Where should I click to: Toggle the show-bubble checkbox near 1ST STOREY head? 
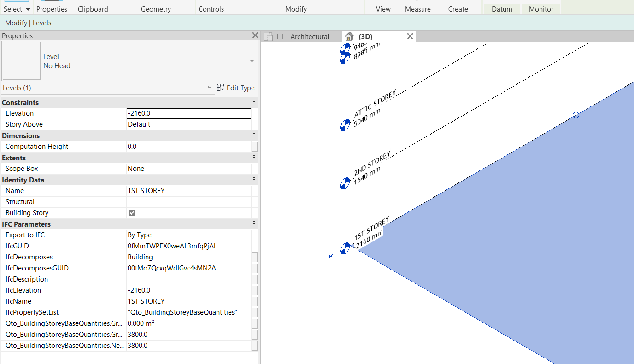click(x=330, y=256)
